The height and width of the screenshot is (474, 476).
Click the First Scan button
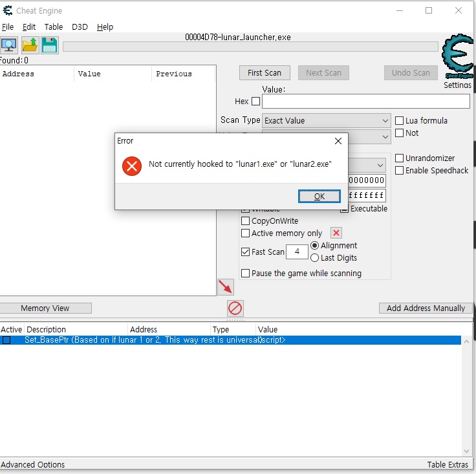coord(265,73)
